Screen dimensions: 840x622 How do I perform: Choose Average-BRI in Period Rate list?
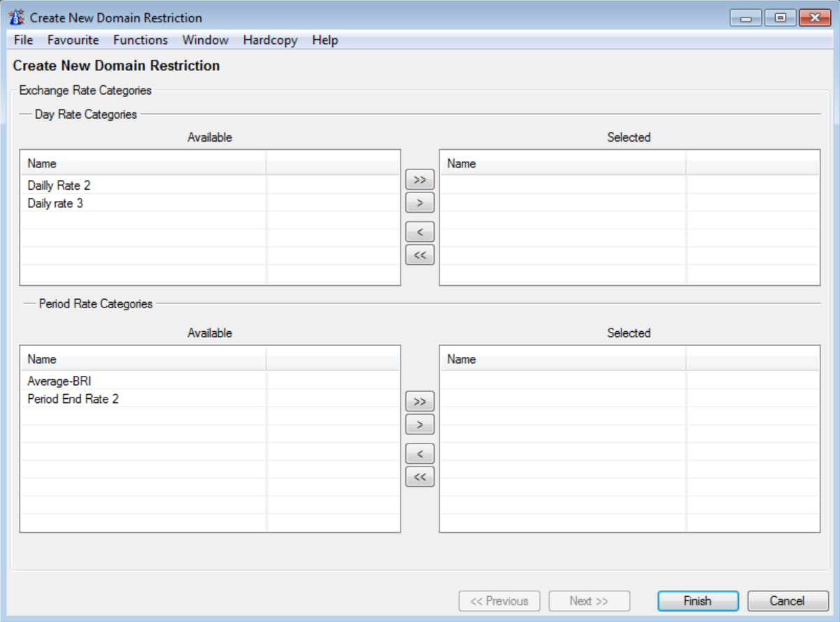tap(59, 381)
